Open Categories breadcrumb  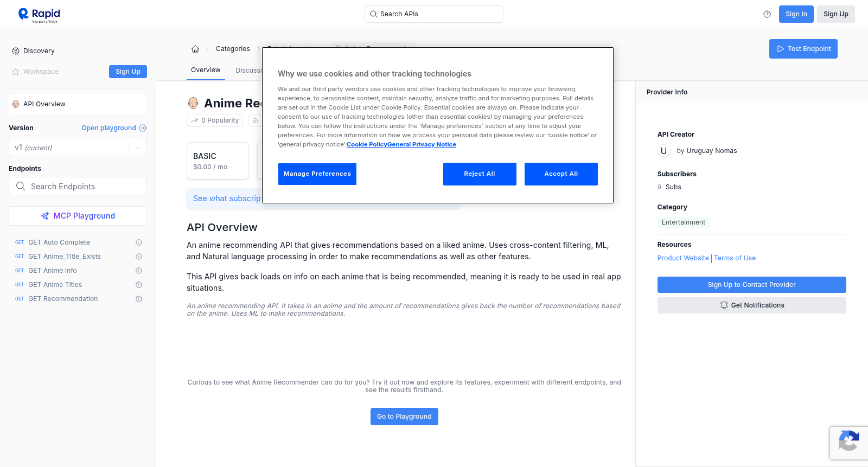(x=233, y=49)
